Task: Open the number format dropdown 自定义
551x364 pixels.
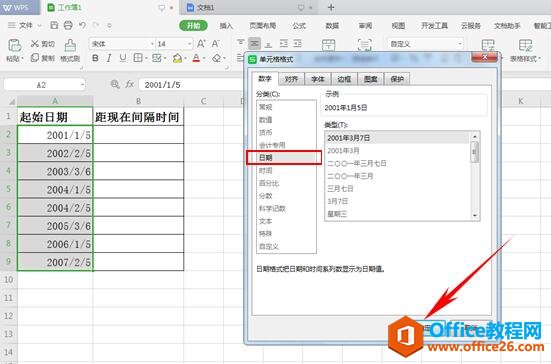Action: 460,44
